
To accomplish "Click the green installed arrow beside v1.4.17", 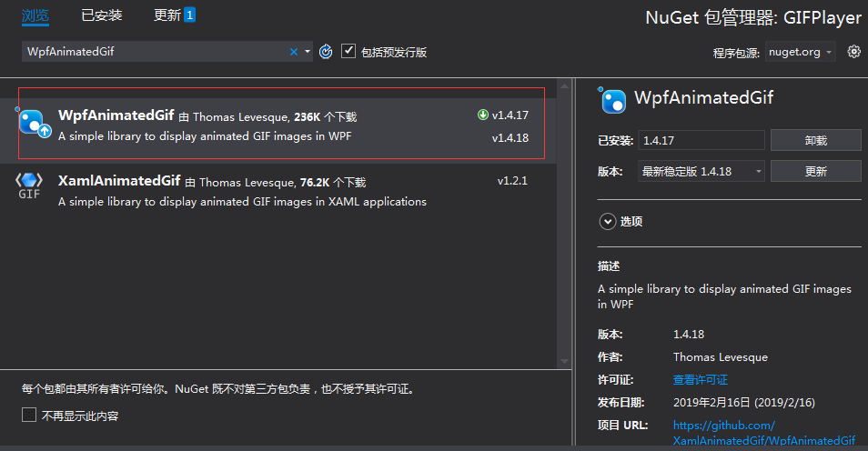I will (x=483, y=115).
